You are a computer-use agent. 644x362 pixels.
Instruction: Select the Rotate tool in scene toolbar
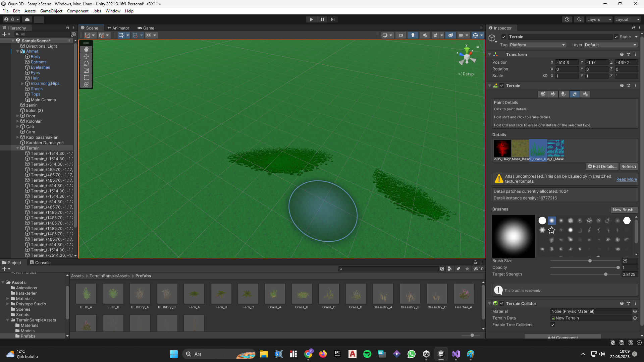click(x=86, y=63)
